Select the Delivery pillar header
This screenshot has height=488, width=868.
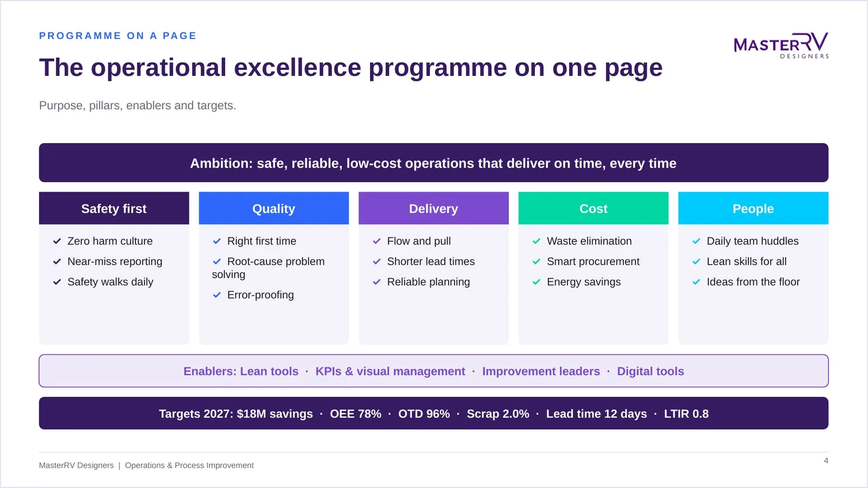pyautogui.click(x=433, y=208)
